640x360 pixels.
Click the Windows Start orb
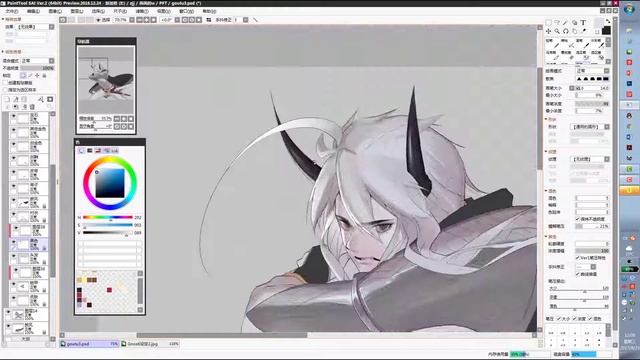[629, 10]
